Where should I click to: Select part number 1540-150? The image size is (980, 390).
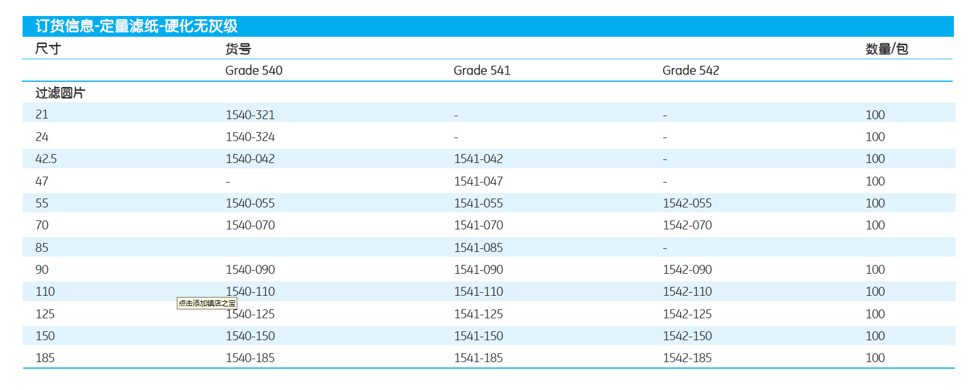click(x=250, y=336)
